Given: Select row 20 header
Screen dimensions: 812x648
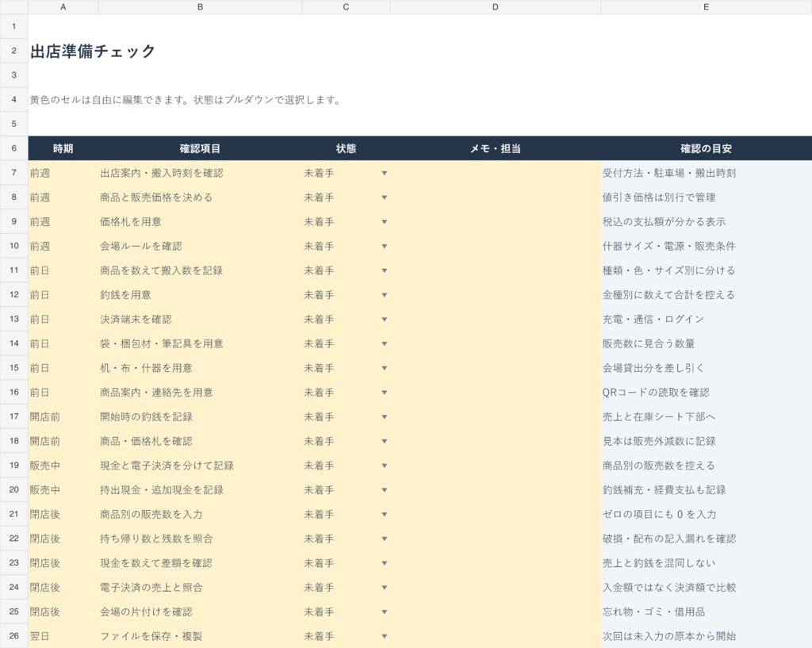Looking at the screenshot, I should click(14, 490).
